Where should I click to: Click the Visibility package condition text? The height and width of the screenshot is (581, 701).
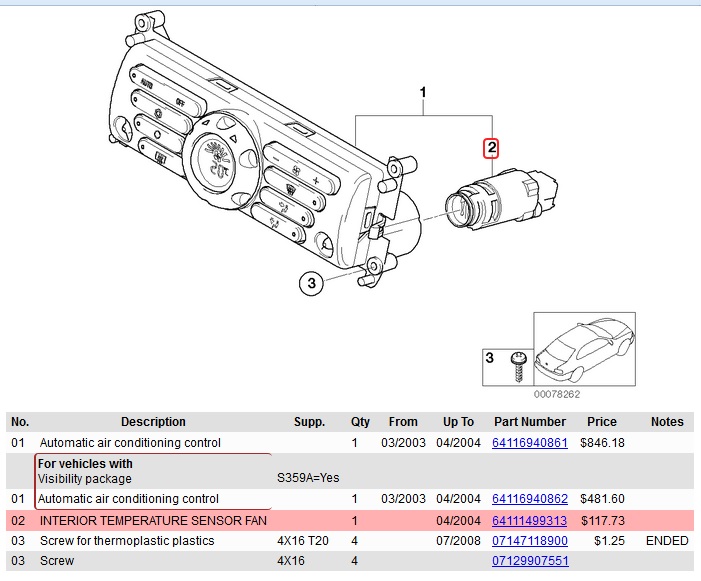[x=85, y=479]
